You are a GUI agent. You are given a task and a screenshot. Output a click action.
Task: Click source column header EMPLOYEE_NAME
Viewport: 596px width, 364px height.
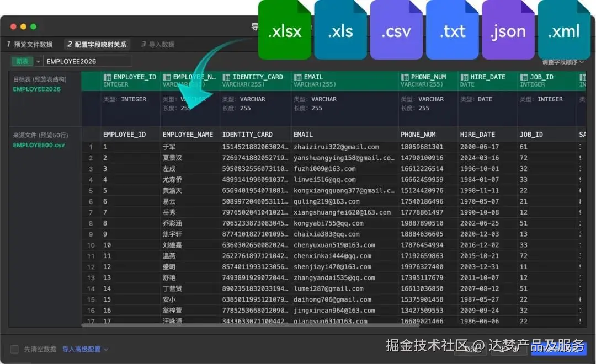pos(188,135)
